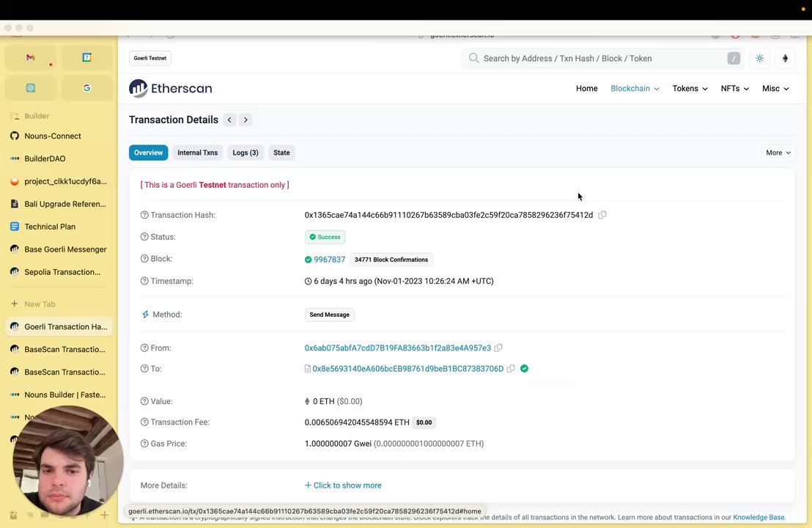The height and width of the screenshot is (528, 812).
Task: Click the webcam video thumbnail
Action: [68, 461]
